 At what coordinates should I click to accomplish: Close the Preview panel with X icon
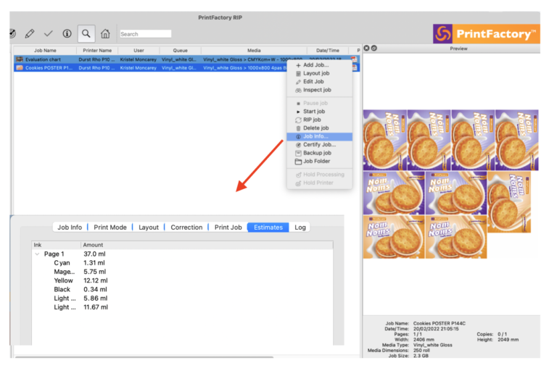click(366, 49)
